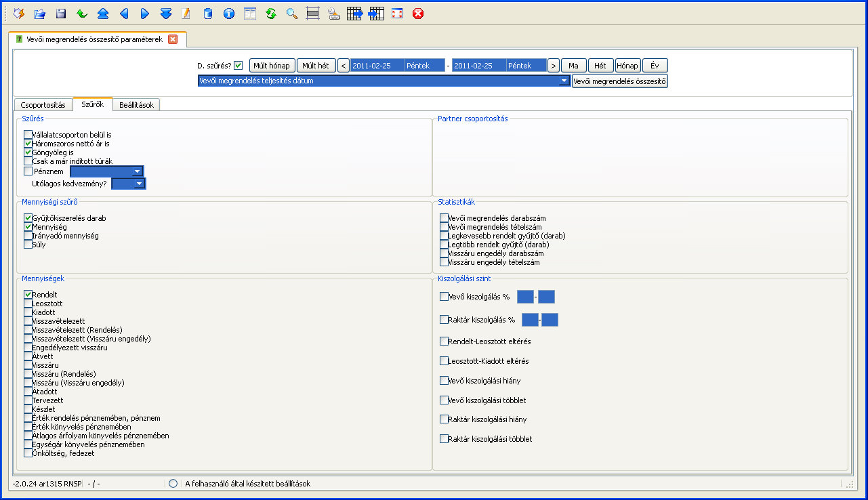This screenshot has height=500, width=868.
Task: Click the blue info circle icon
Action: [x=229, y=14]
